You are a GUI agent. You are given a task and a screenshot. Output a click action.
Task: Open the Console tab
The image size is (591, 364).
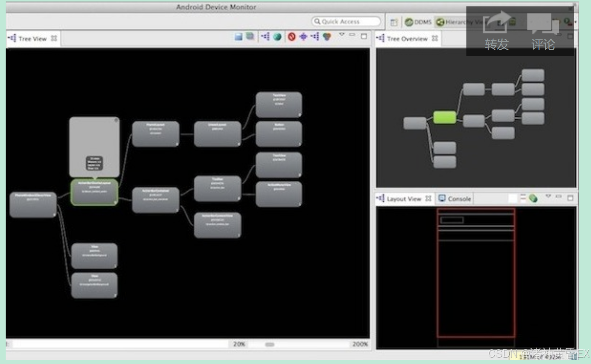tap(455, 199)
